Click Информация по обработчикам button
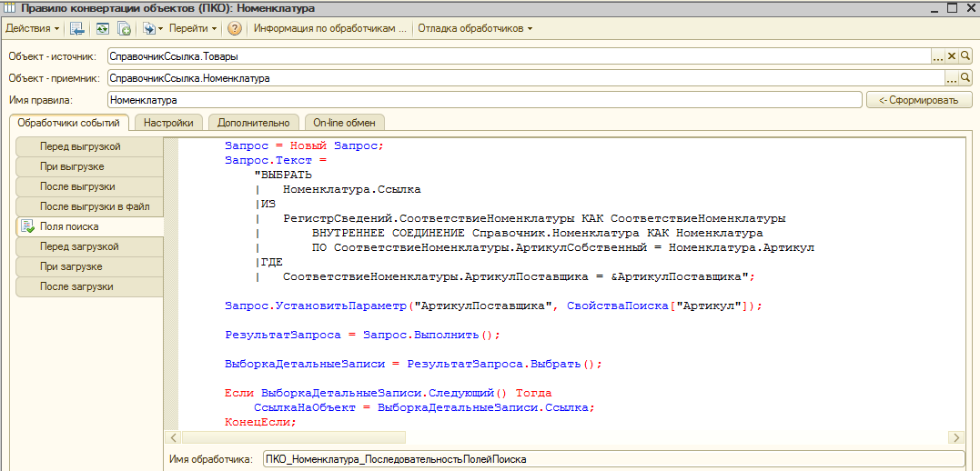 tap(329, 28)
